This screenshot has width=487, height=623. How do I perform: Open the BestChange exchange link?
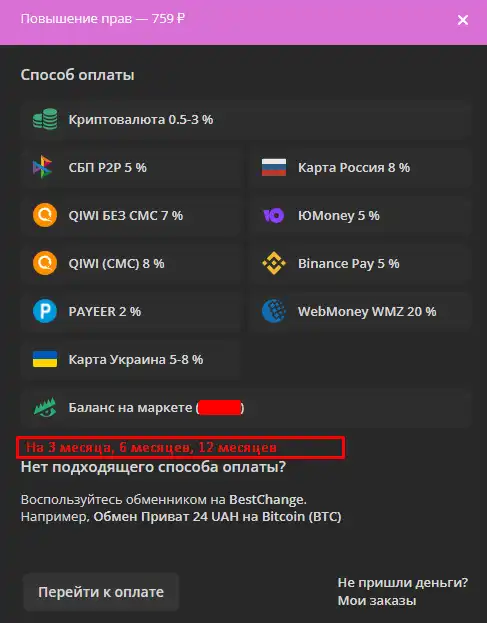(x=267, y=499)
